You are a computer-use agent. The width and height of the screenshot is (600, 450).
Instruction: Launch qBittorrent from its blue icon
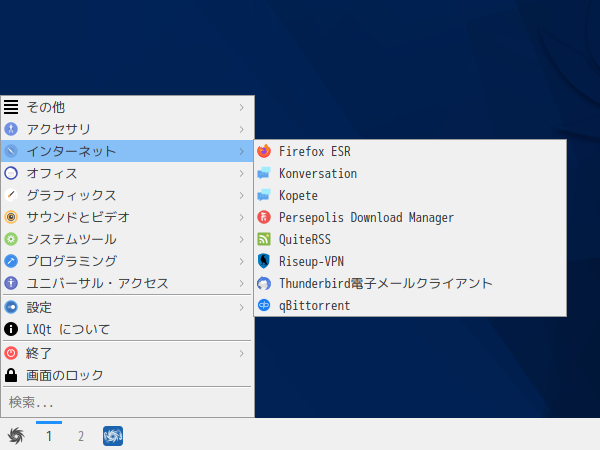point(264,305)
